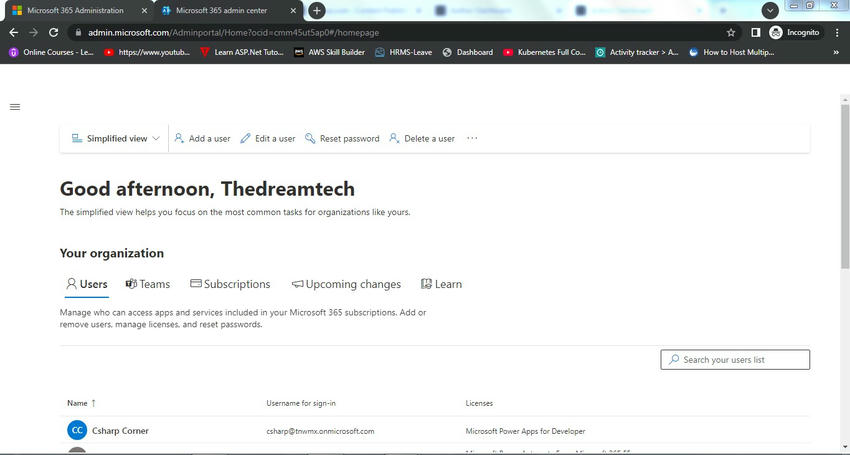Image resolution: width=850 pixels, height=455 pixels.
Task: Open a new browser tab
Action: pos(317,10)
